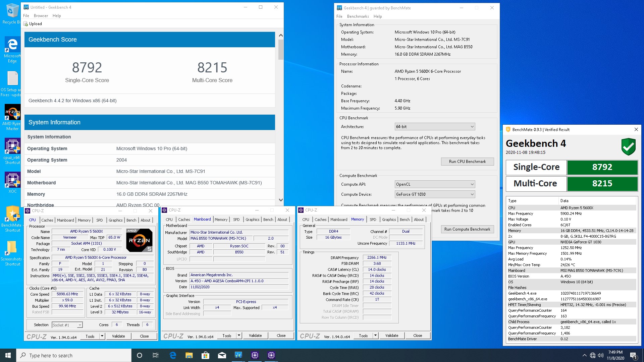Switch to Bench tab in left CPU-Z
Screen dimensions: 644x362
(131, 220)
